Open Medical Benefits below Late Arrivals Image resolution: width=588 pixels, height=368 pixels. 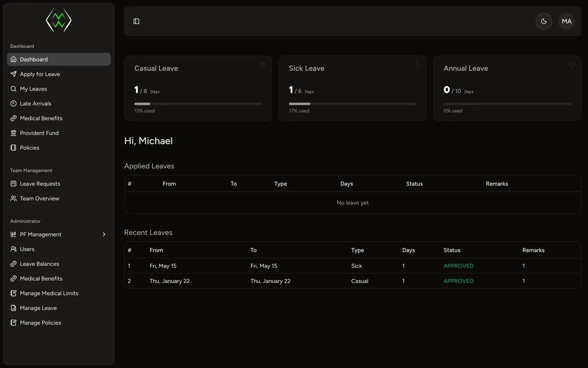tap(59, 118)
